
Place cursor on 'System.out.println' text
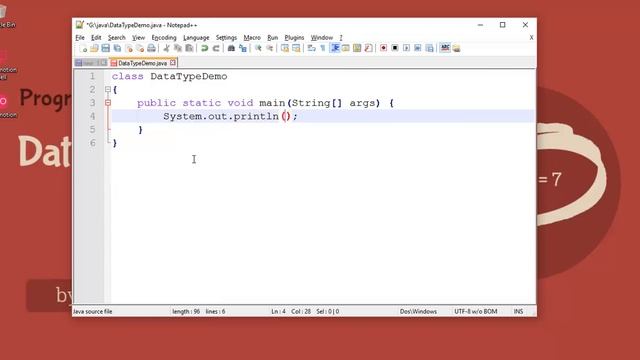click(221, 116)
